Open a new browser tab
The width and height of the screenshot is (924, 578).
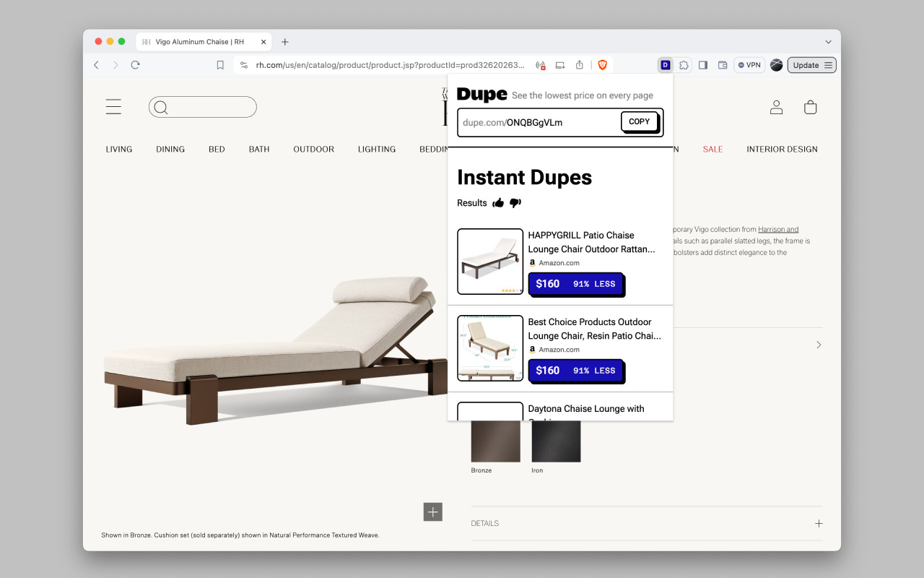tap(285, 42)
